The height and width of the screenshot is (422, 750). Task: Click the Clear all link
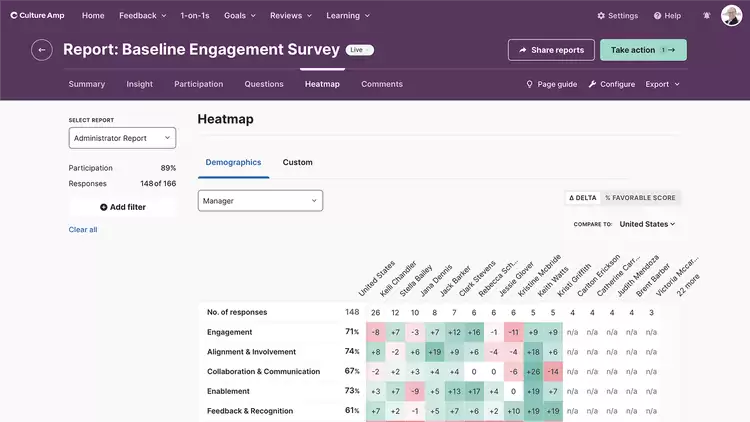[83, 230]
